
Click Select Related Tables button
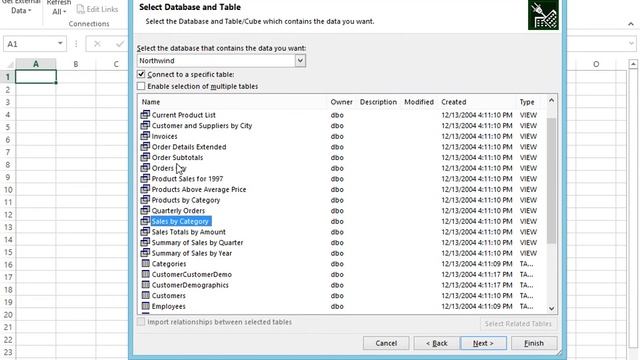pyautogui.click(x=518, y=324)
